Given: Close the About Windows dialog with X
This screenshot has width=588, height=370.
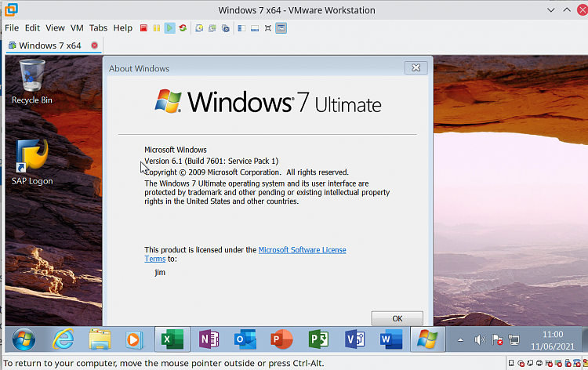Looking at the screenshot, I should [416, 68].
